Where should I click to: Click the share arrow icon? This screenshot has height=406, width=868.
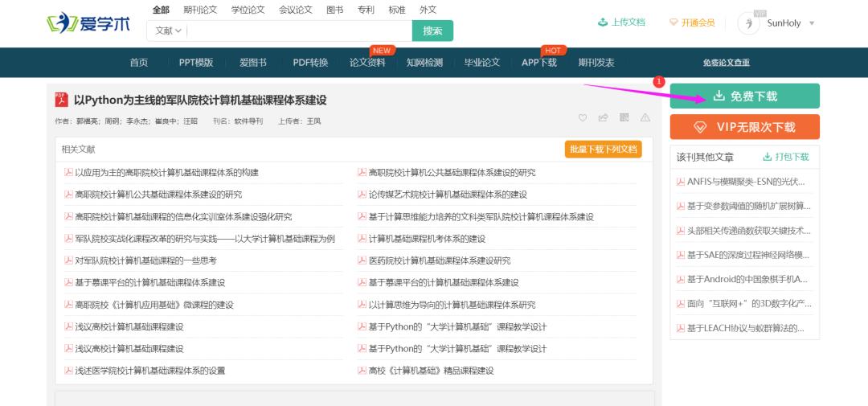pos(604,117)
